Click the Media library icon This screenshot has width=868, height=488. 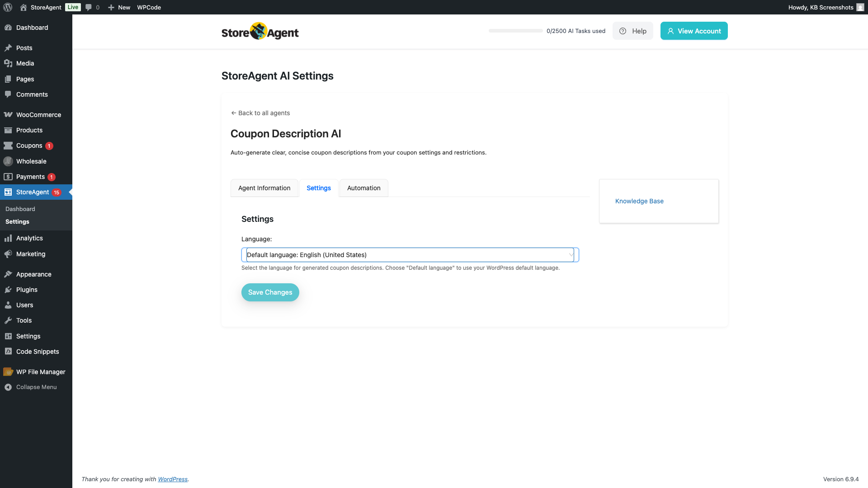[x=8, y=63]
